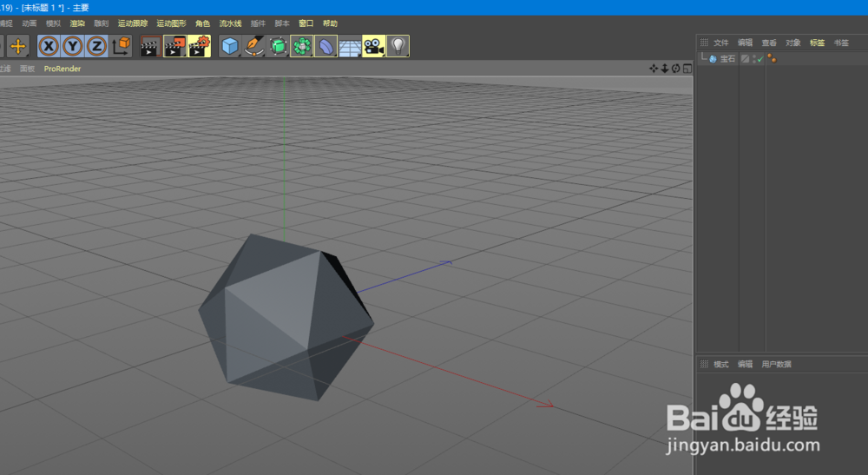Select the 宝石 object in tree
This screenshot has height=475, width=868.
click(727, 59)
